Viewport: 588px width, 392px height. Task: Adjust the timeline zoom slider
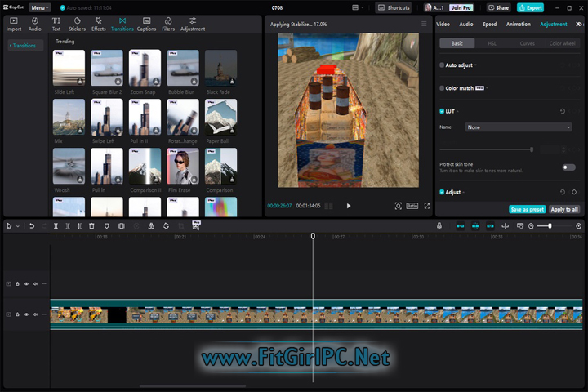click(550, 225)
